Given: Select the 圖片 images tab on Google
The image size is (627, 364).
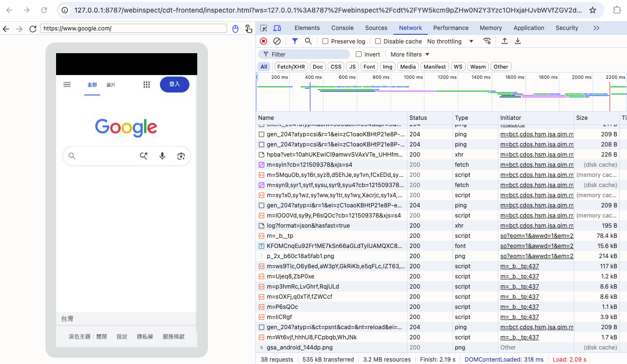Looking at the screenshot, I should point(111,85).
